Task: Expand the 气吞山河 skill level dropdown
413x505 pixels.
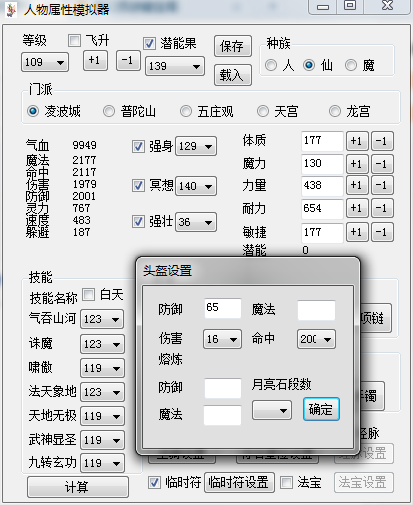Action: pos(102,319)
